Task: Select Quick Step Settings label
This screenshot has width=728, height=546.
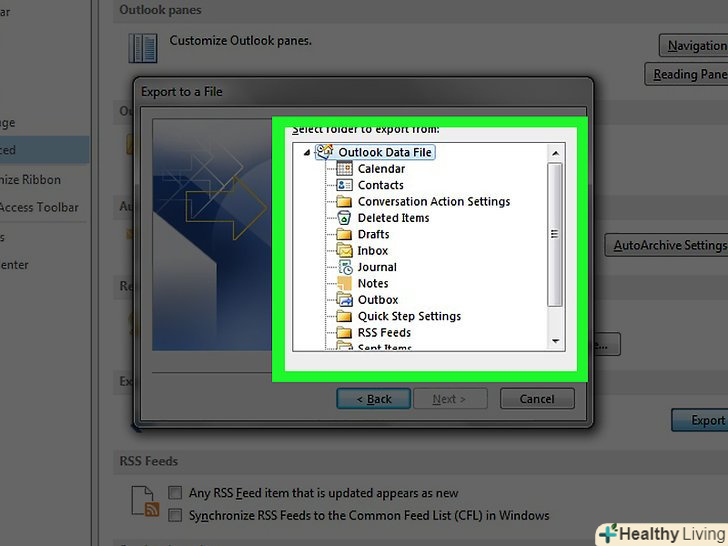Action: [x=409, y=316]
